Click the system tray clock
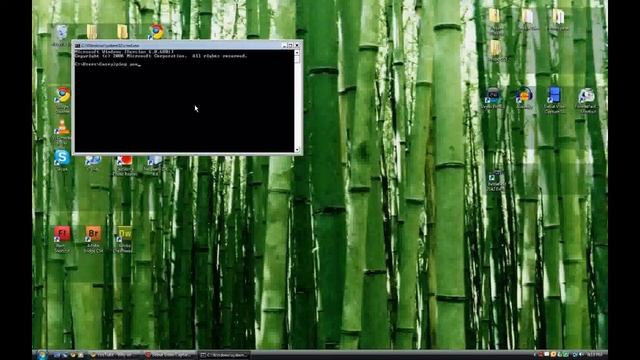The height and width of the screenshot is (360, 640). tap(596, 355)
